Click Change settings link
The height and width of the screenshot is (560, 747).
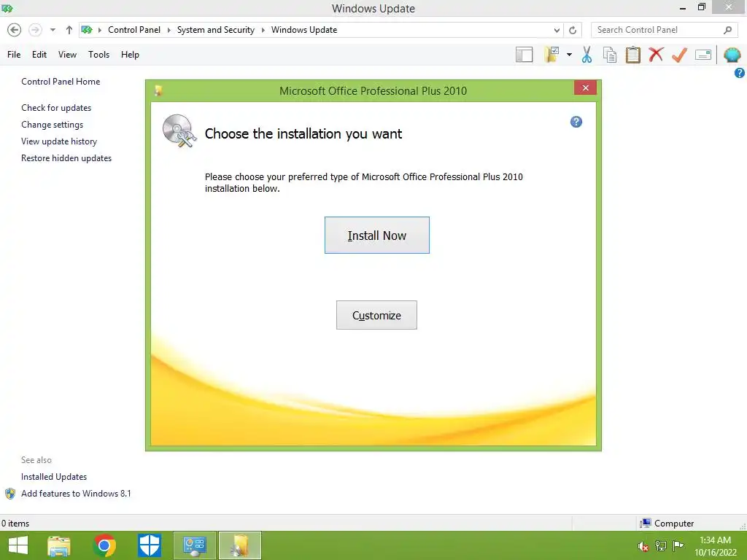click(x=52, y=125)
